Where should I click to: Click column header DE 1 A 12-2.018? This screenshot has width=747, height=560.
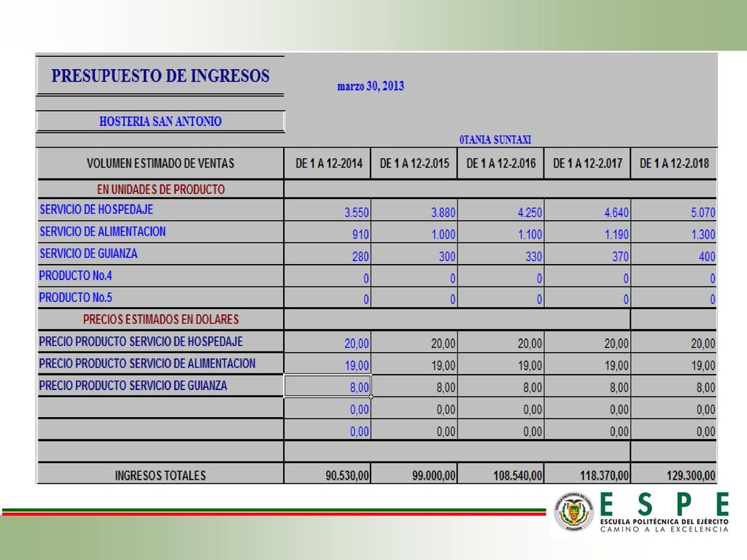[x=675, y=163]
